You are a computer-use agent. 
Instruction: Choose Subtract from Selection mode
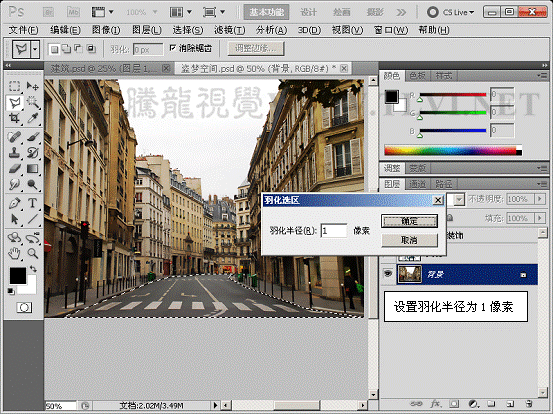(x=78, y=49)
